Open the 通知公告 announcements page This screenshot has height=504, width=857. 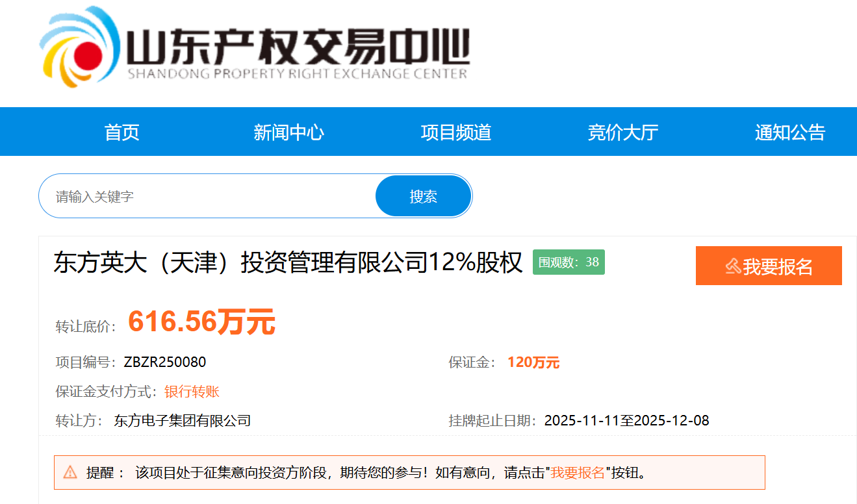(789, 132)
